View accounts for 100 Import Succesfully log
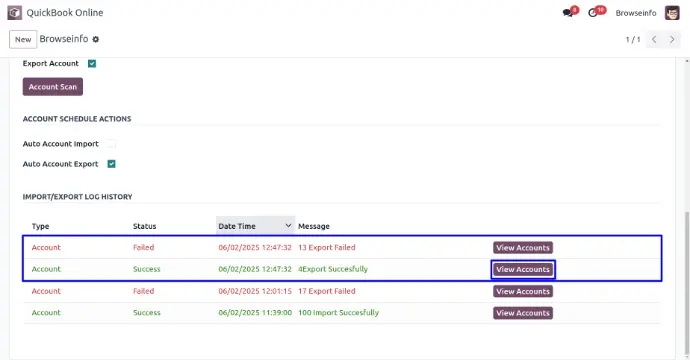690x360 pixels. pos(523,313)
